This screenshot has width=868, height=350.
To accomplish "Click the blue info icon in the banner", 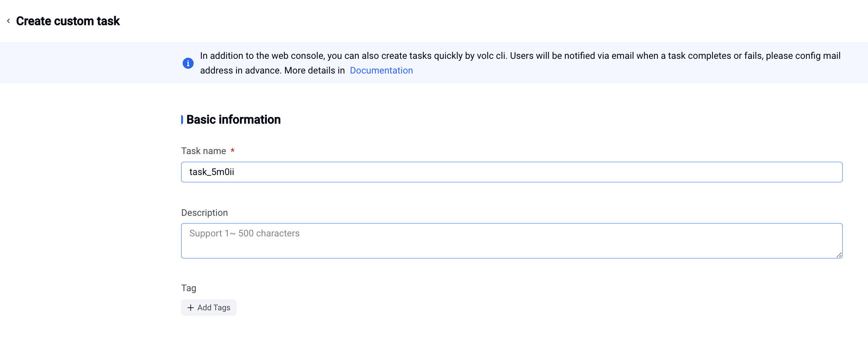I will (188, 63).
